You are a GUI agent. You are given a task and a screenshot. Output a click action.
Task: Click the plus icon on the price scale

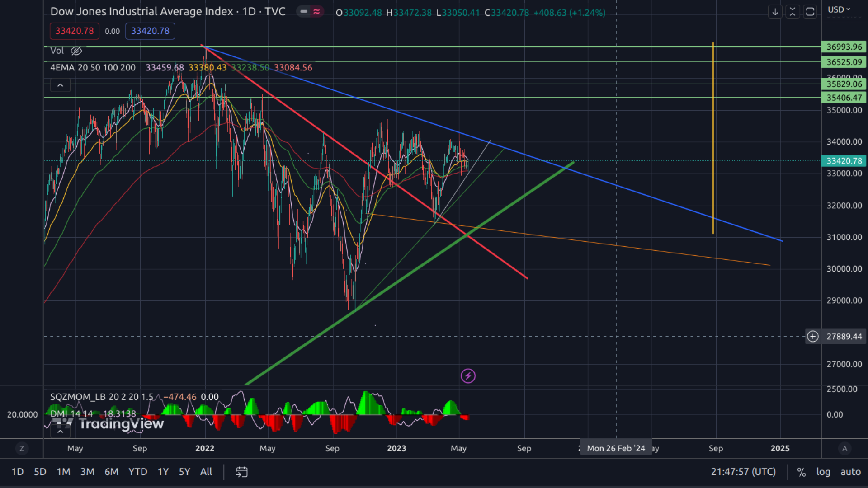click(813, 336)
